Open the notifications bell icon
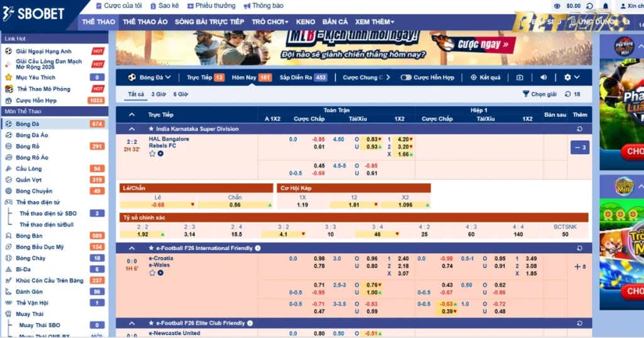644x338 pixels. 606,6
